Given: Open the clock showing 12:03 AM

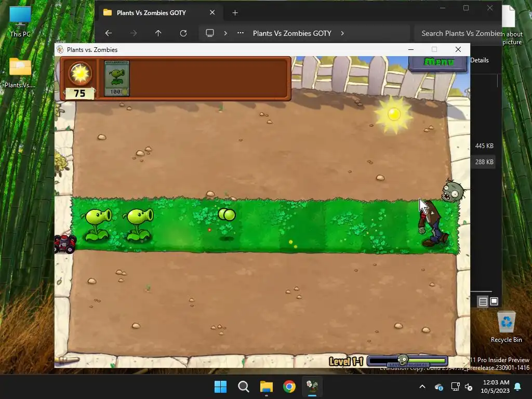Looking at the screenshot, I should (495, 387).
